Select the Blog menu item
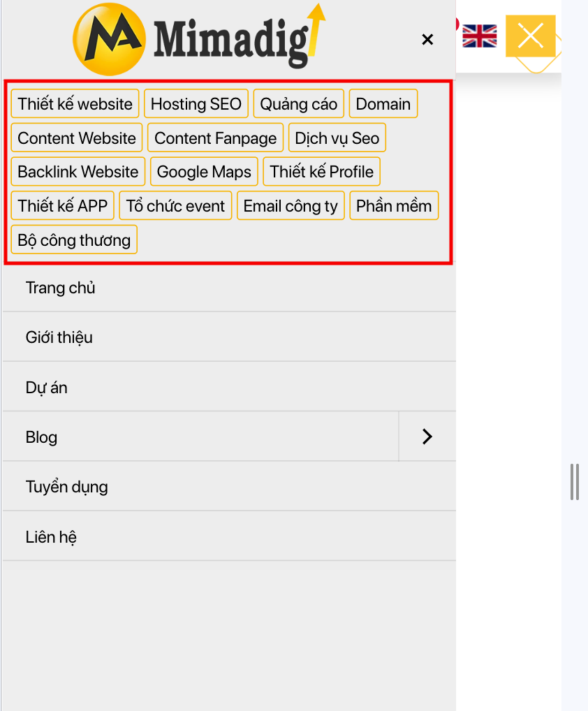Screen dimensions: 588x711 tap(42, 437)
